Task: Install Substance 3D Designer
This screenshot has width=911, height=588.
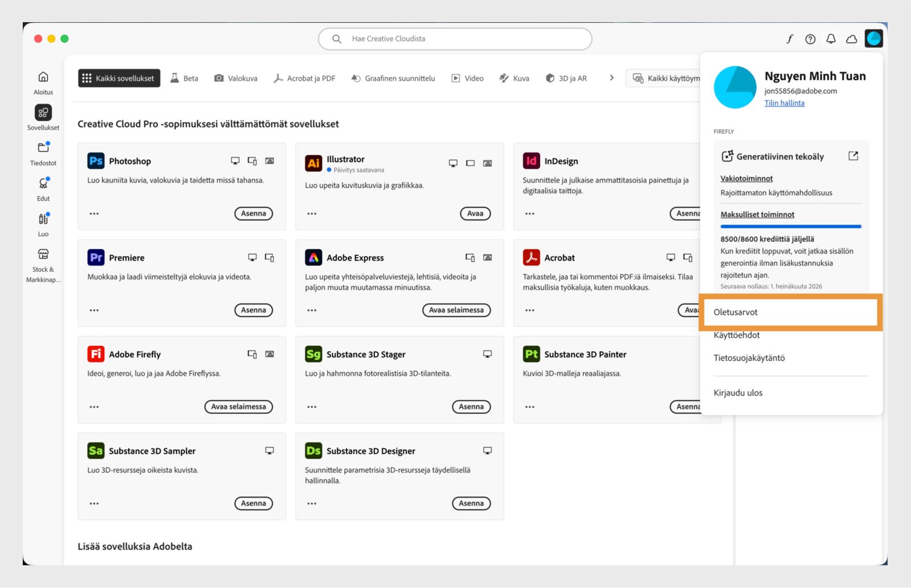Action: point(471,504)
